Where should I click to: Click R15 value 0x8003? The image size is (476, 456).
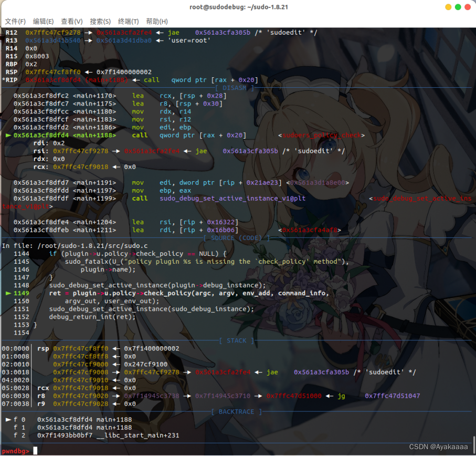(37, 56)
